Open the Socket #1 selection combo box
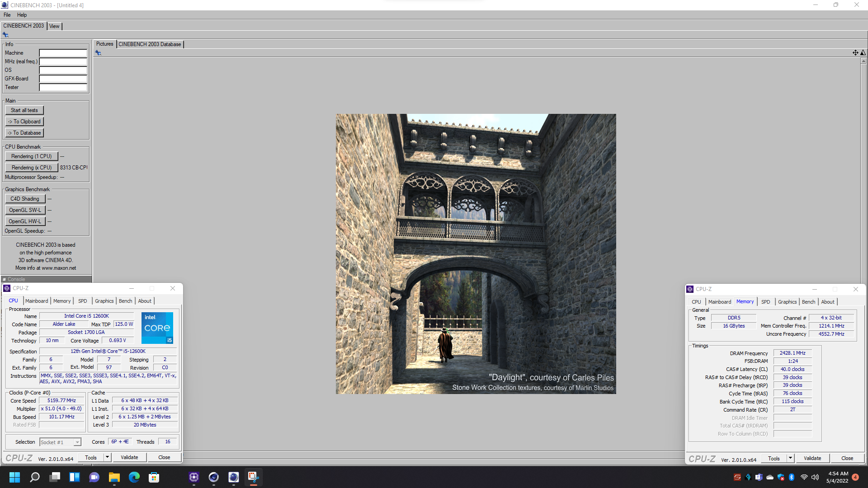This screenshot has width=868, height=488. click(x=60, y=442)
